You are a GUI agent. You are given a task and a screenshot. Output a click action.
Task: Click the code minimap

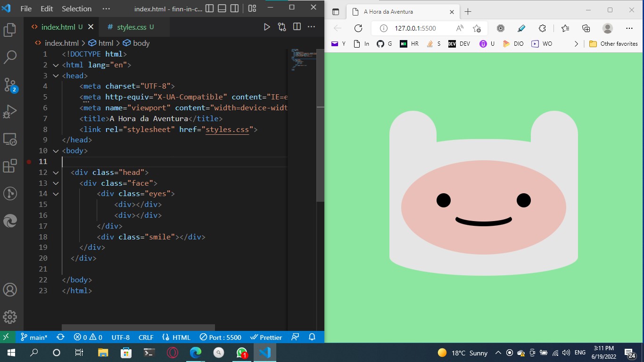303,59
